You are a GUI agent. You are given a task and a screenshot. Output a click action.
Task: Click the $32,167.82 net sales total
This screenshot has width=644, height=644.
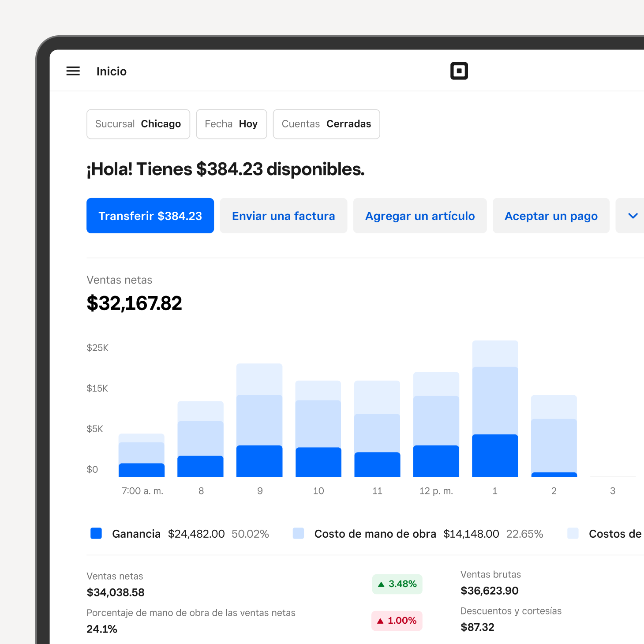(x=135, y=303)
